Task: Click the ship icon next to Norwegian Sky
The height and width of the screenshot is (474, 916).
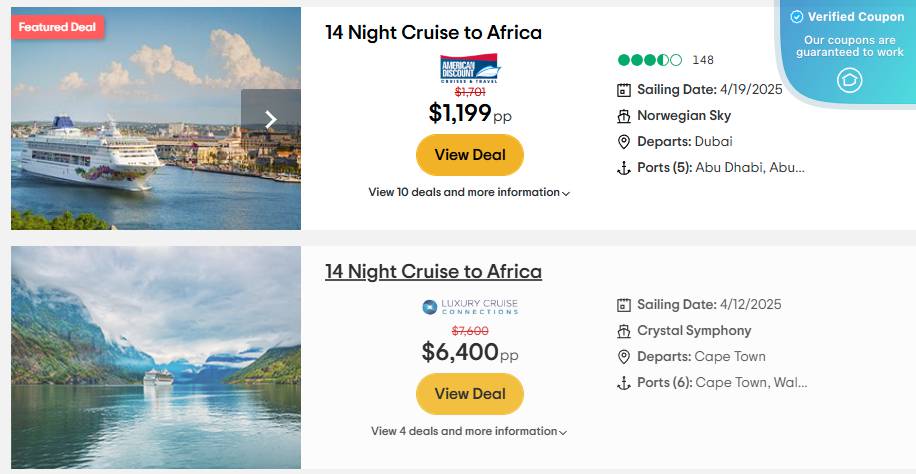Action: pos(624,116)
